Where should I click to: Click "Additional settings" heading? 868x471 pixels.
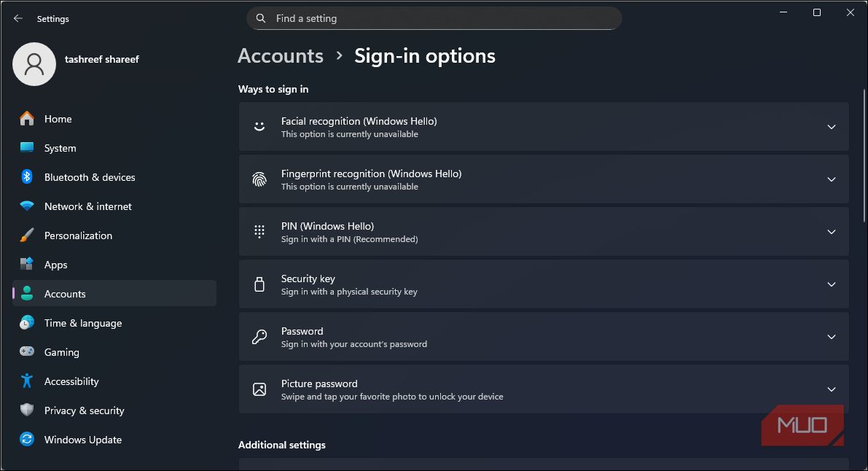click(x=282, y=445)
